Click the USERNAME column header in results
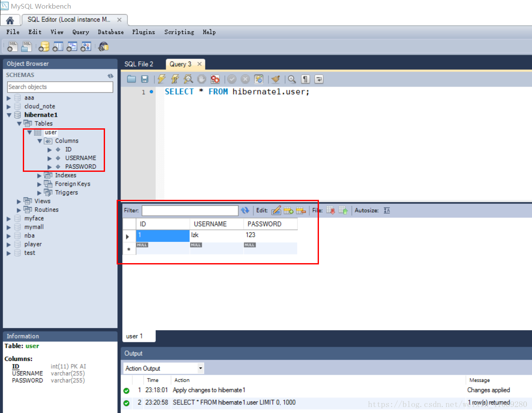This screenshot has width=532, height=413. 217,224
